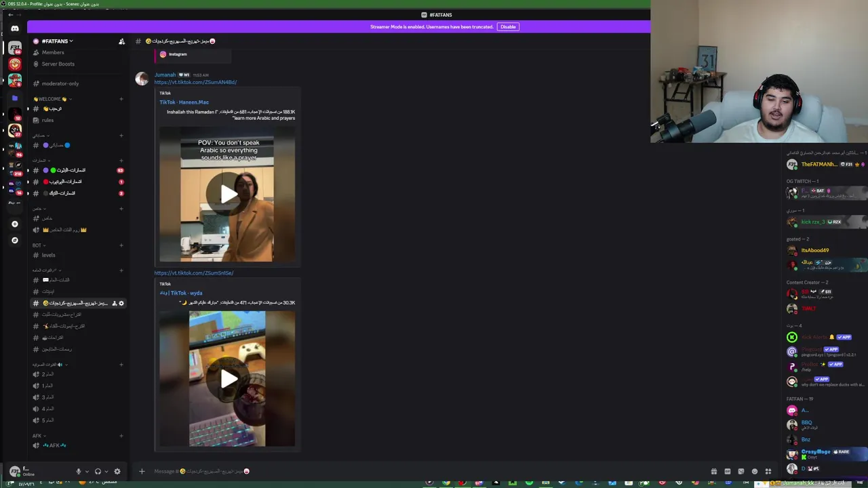Join the voice channel numbered 2

78,374
